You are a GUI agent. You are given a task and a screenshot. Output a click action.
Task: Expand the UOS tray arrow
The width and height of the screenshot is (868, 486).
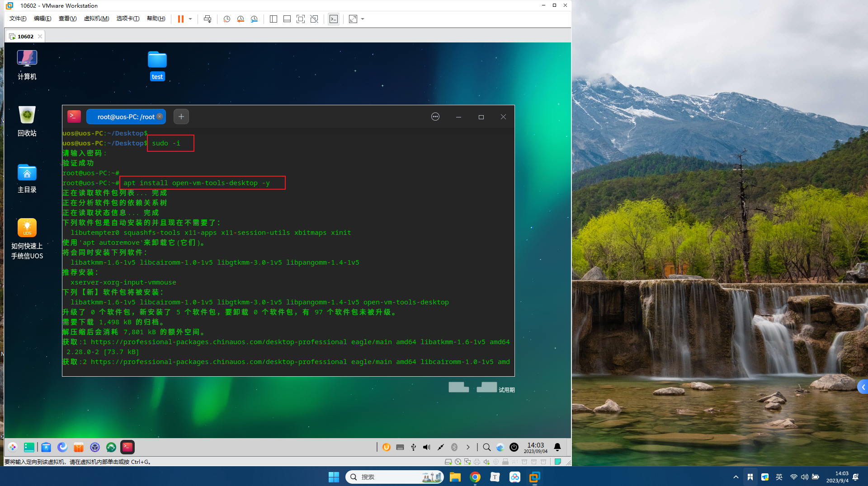(468, 447)
